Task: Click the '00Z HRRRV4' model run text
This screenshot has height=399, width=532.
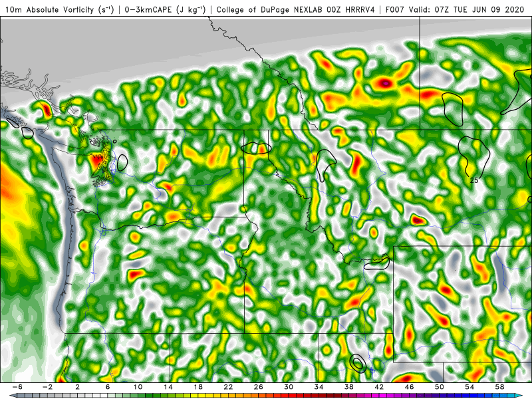Action: pyautogui.click(x=350, y=9)
